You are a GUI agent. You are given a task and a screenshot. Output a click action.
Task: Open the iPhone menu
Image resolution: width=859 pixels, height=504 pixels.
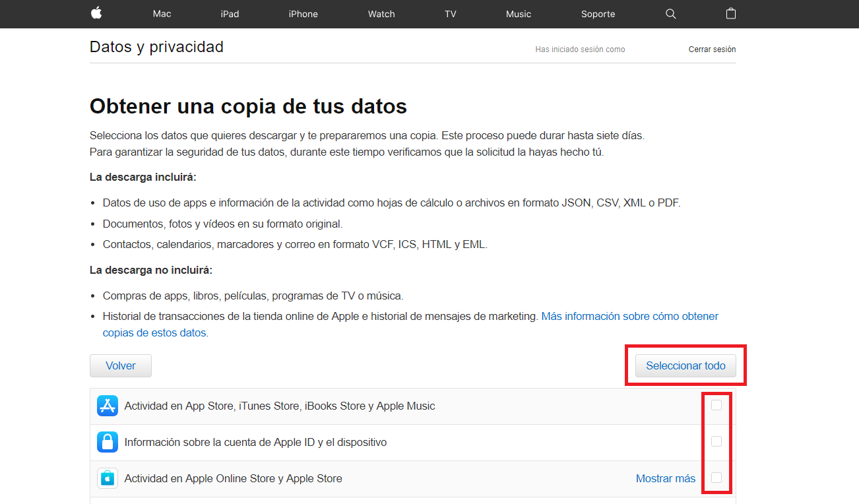click(303, 14)
